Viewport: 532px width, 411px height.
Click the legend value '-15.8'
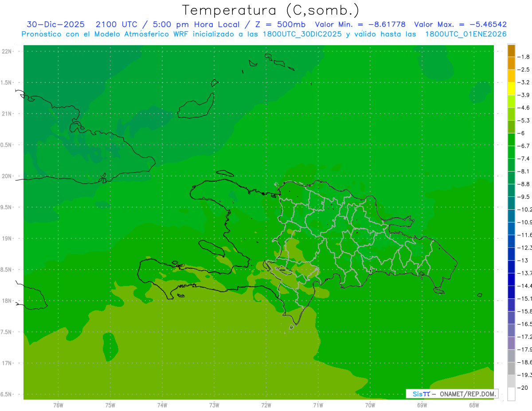(525, 311)
